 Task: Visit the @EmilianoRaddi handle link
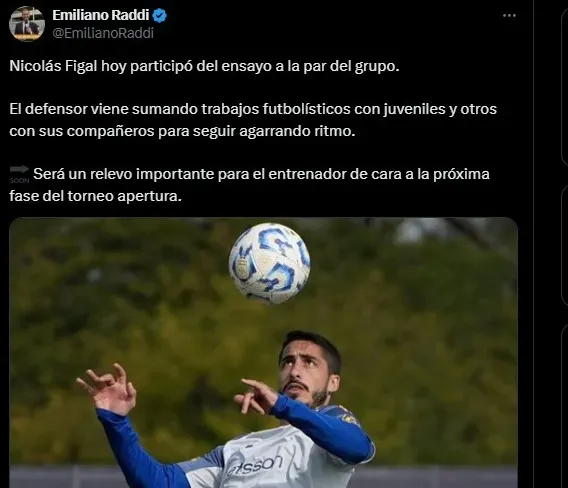tap(103, 33)
